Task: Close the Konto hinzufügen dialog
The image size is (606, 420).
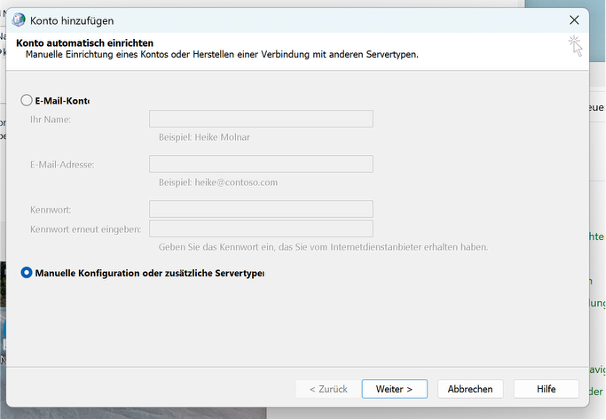Action: (574, 20)
